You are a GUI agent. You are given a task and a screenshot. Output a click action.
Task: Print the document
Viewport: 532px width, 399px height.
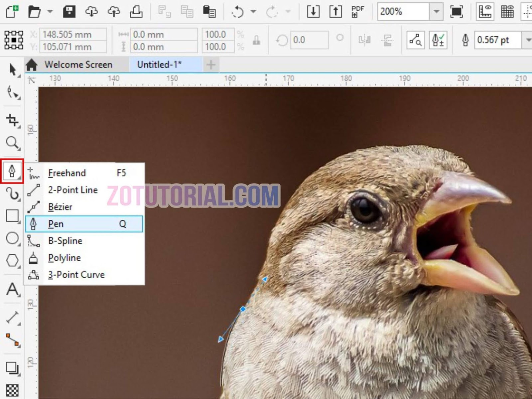(136, 12)
